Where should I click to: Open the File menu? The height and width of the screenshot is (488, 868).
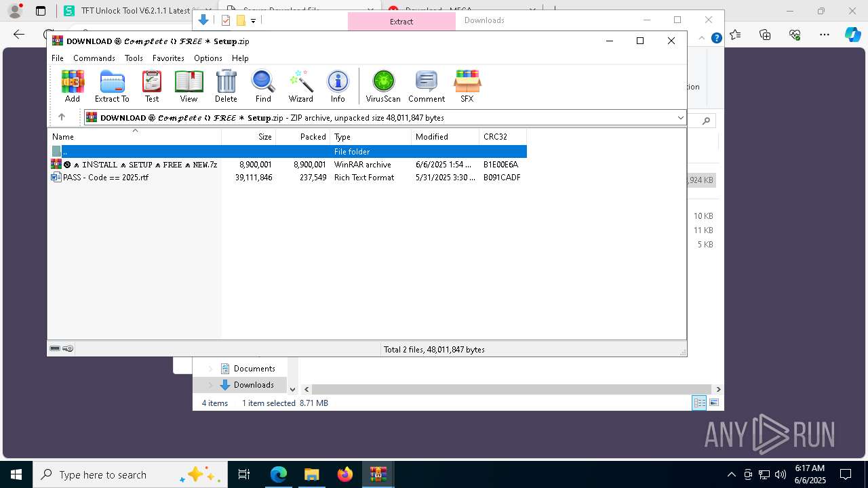(58, 58)
